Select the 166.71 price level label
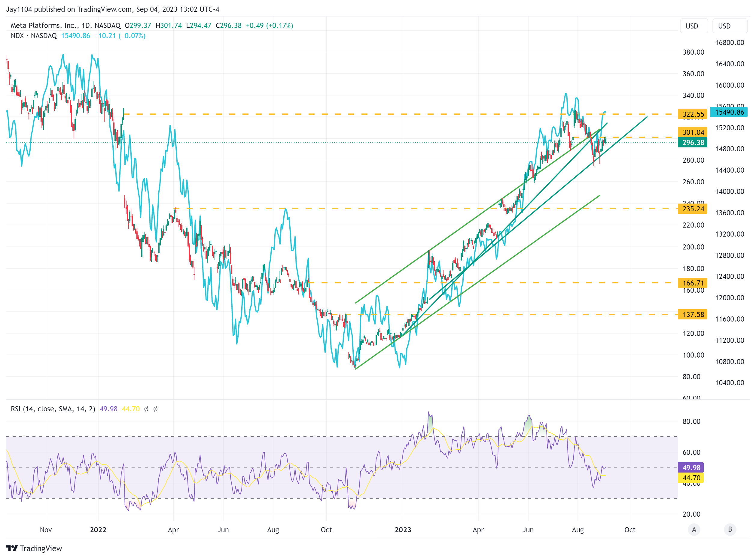 [x=693, y=283]
